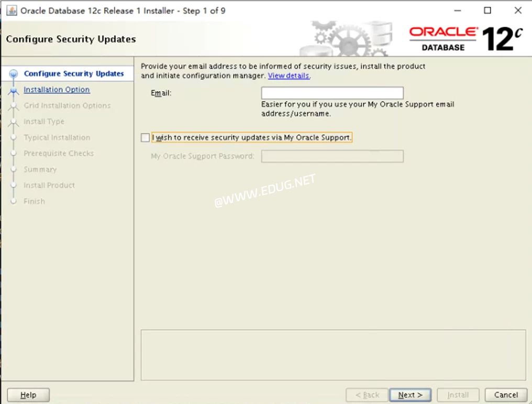Screen dimensions: 532x404
Task: Click the 'Provide your email address' description text
Action: [x=283, y=71]
